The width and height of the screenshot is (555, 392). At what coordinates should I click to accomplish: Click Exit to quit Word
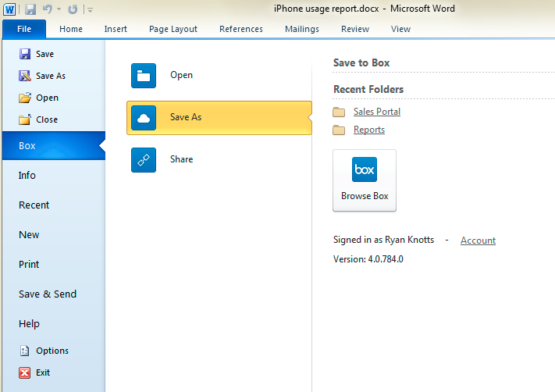point(43,372)
